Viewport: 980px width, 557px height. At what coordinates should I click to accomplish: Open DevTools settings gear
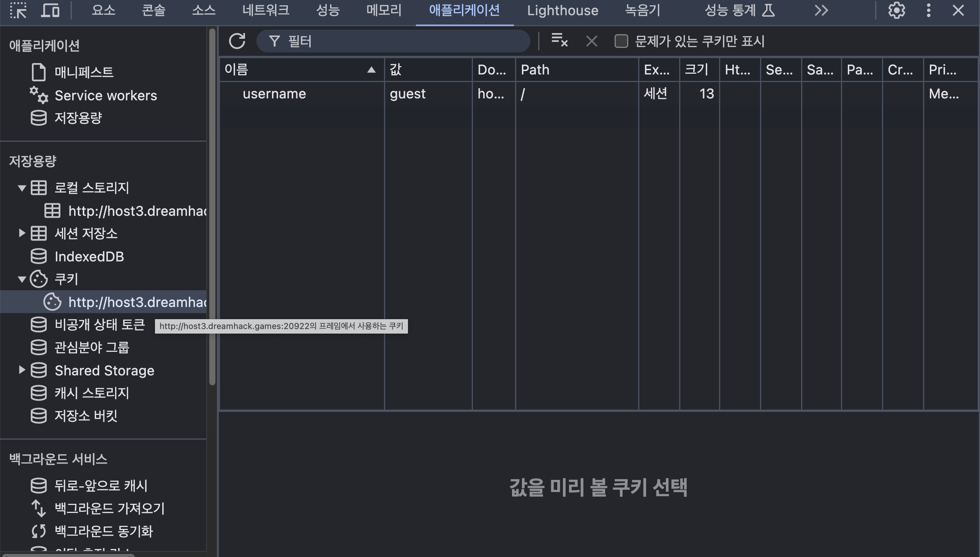pos(896,10)
